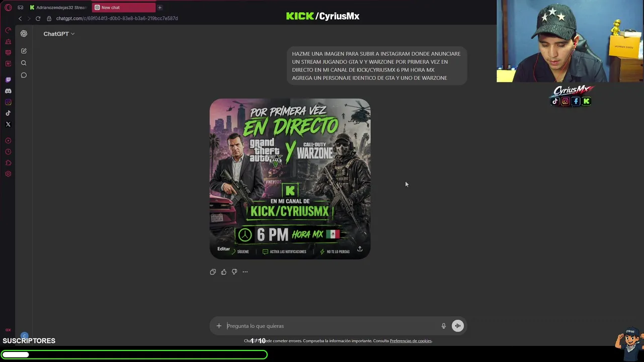Share the generated image with upload icon
Screen dimensions: 644x362
click(x=360, y=249)
